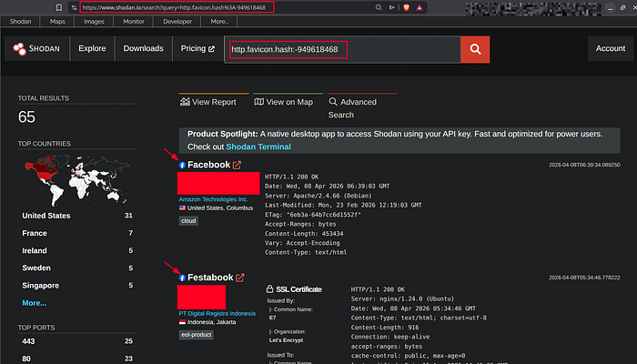
Task: Click the cloud tag
Action: tap(188, 221)
